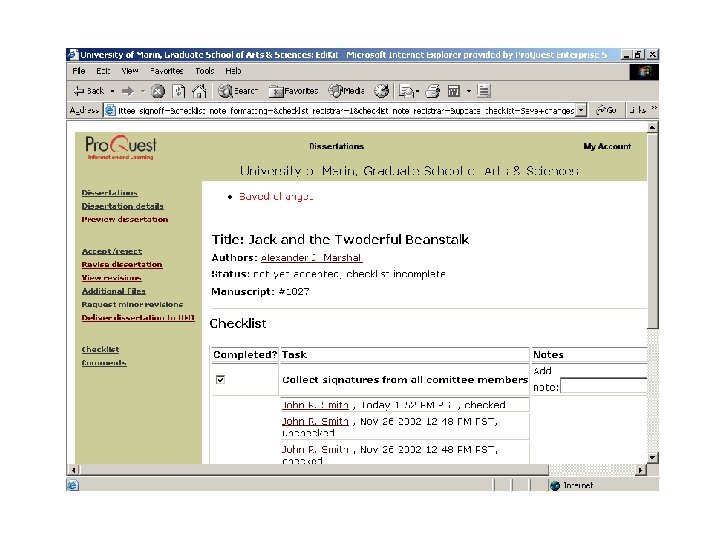This screenshot has width=720, height=540.
Task: Expand the address bar dropdown
Action: click(x=581, y=110)
